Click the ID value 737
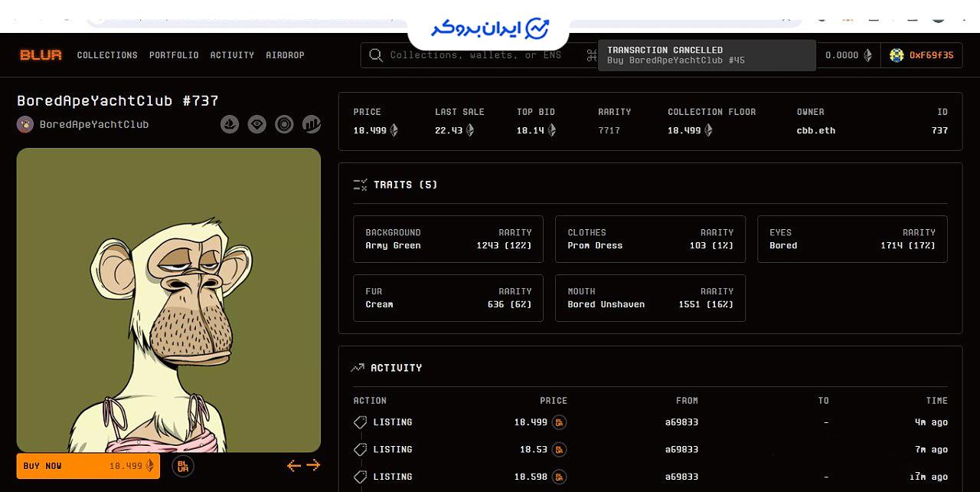The width and height of the screenshot is (980, 492). pos(939,130)
